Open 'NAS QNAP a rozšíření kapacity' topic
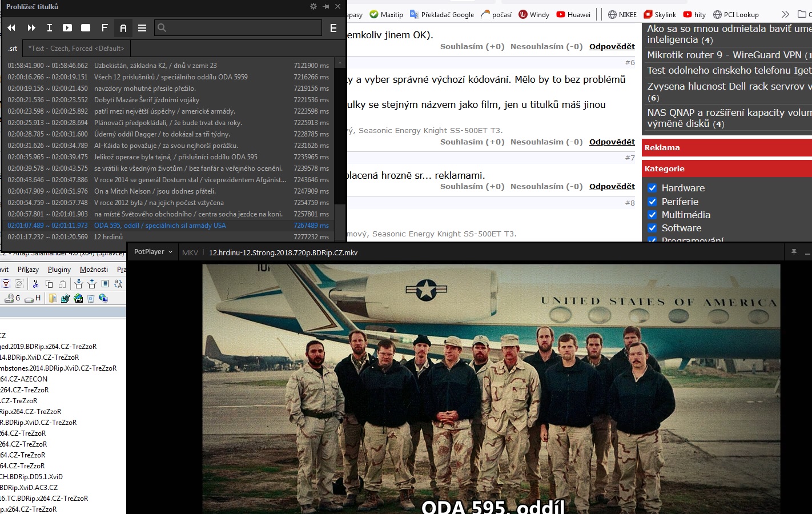The width and height of the screenshot is (812, 514). (x=729, y=118)
